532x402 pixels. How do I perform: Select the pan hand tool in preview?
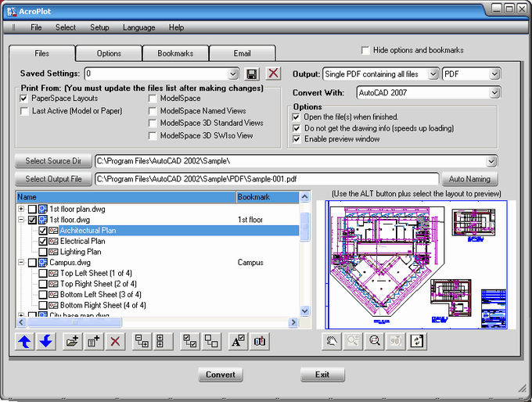(x=332, y=341)
